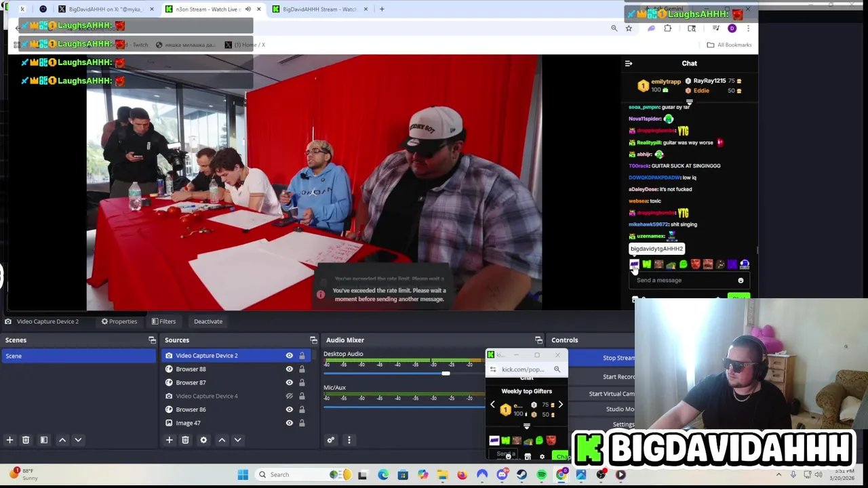Screen dimensions: 868x488
Task: Select the Scene entry in Scenes list
Action: (x=79, y=356)
